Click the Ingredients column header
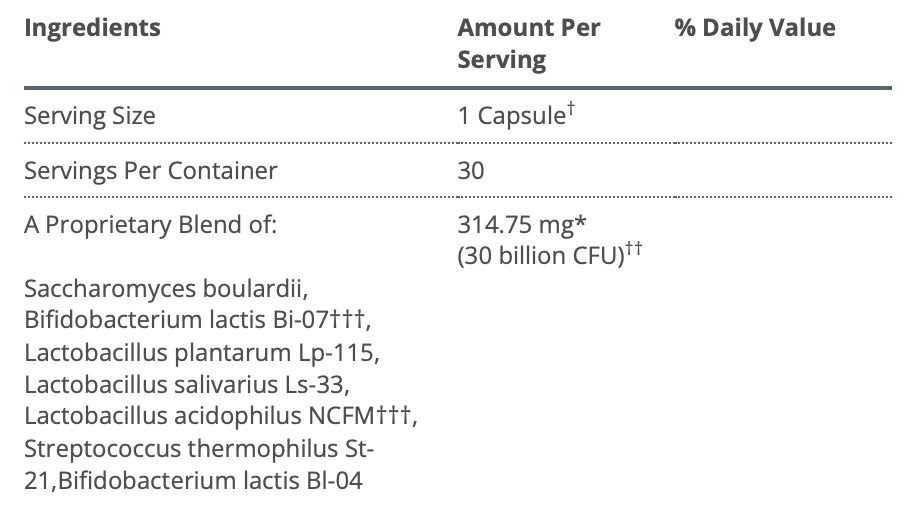The width and height of the screenshot is (908, 506). [92, 28]
